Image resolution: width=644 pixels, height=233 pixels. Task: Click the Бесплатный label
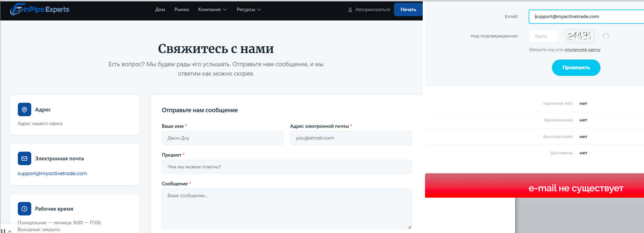[x=558, y=136]
